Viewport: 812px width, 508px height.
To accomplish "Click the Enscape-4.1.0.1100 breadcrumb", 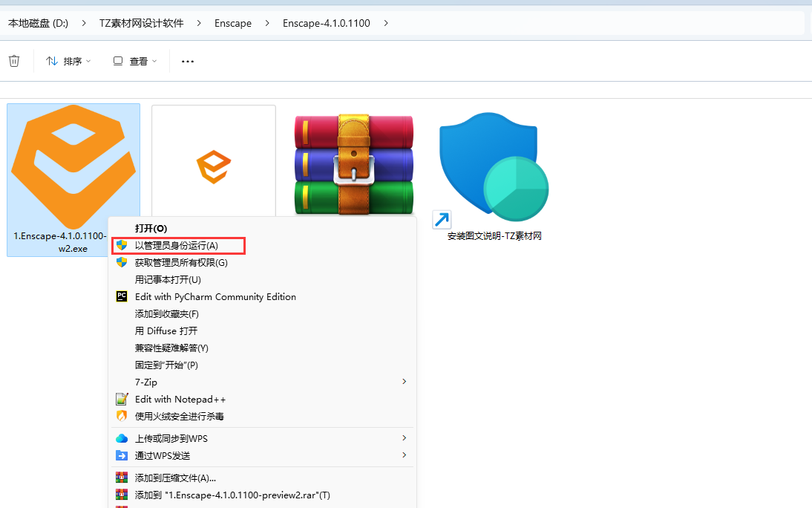I will point(327,23).
